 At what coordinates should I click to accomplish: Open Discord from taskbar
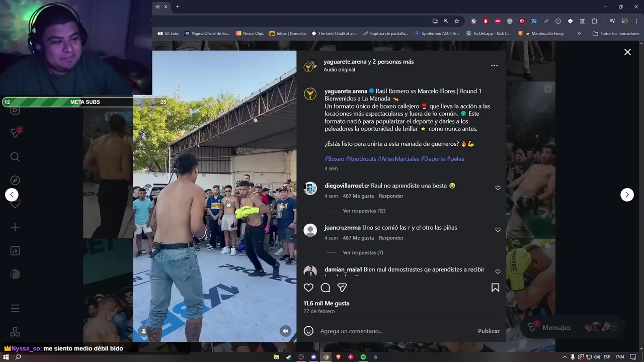click(x=313, y=357)
